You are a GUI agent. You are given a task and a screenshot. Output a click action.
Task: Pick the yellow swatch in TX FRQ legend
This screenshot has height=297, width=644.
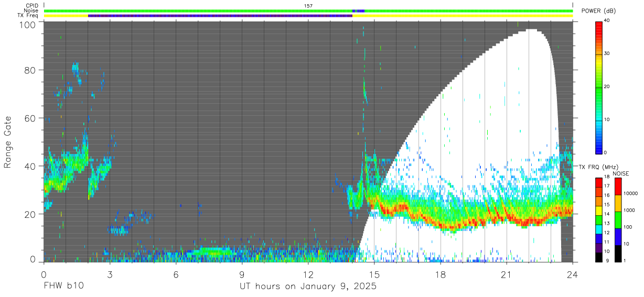(598, 210)
